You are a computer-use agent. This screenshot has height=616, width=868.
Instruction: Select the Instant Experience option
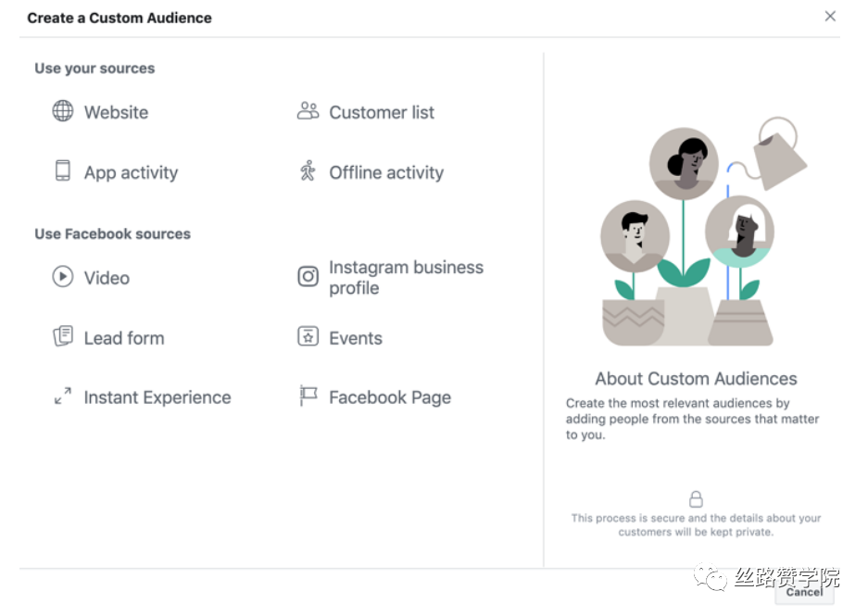(157, 397)
